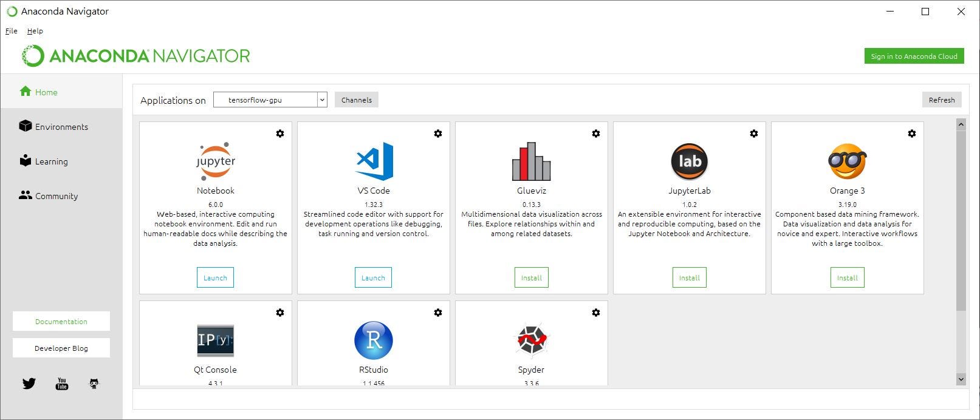The height and width of the screenshot is (420, 980).
Task: Click the 'Glueviz' app title
Action: point(532,191)
